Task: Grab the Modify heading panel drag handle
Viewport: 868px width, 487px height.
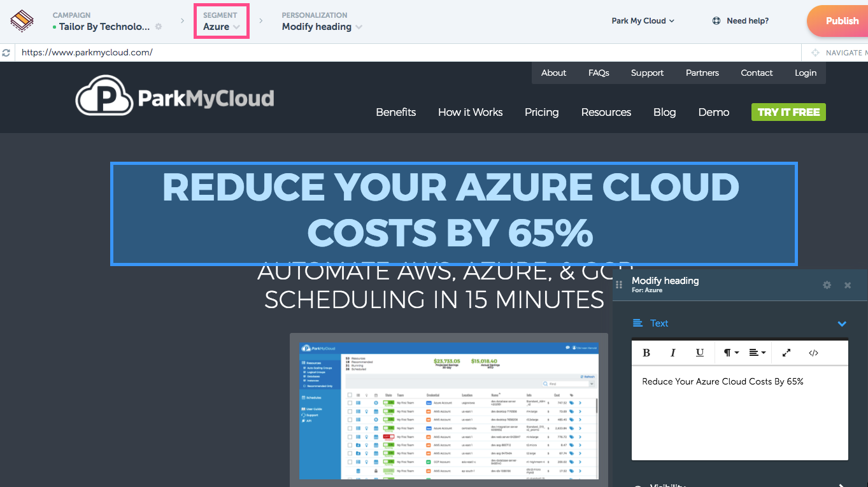Action: [620, 285]
